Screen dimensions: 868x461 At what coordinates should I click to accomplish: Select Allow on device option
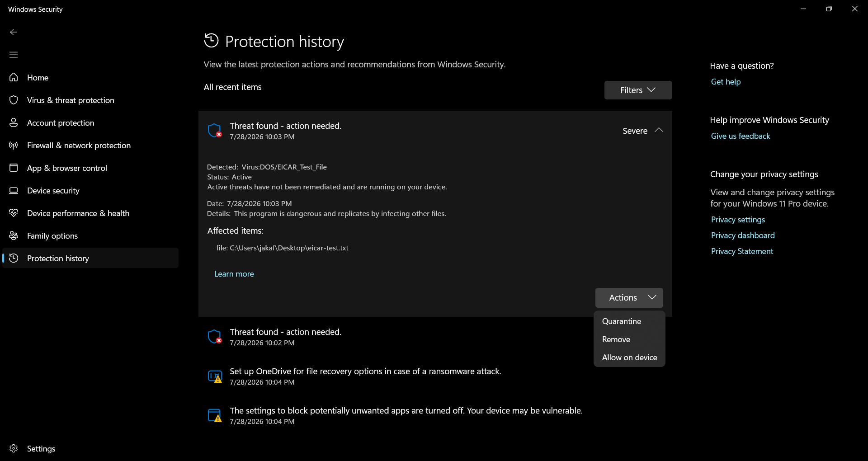coord(629,358)
